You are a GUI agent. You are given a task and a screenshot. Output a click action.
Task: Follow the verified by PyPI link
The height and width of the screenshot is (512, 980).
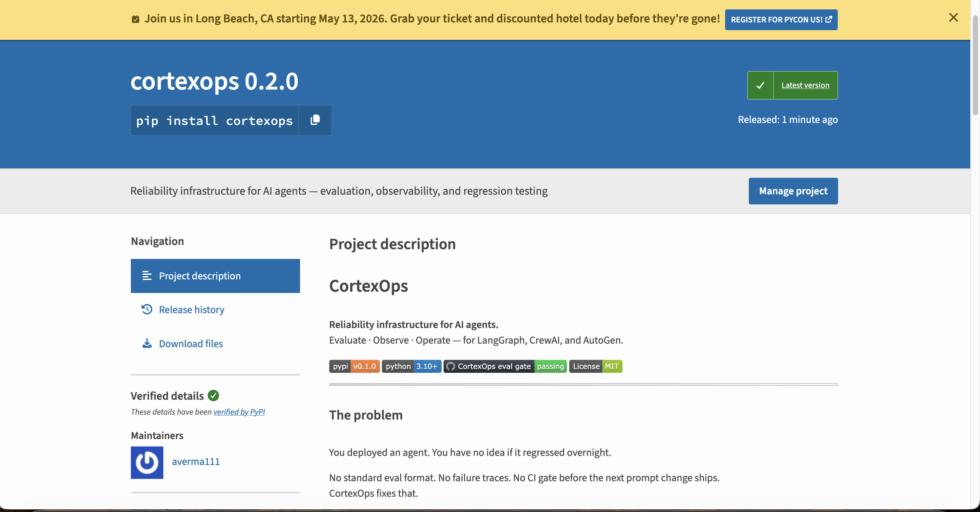pos(239,412)
